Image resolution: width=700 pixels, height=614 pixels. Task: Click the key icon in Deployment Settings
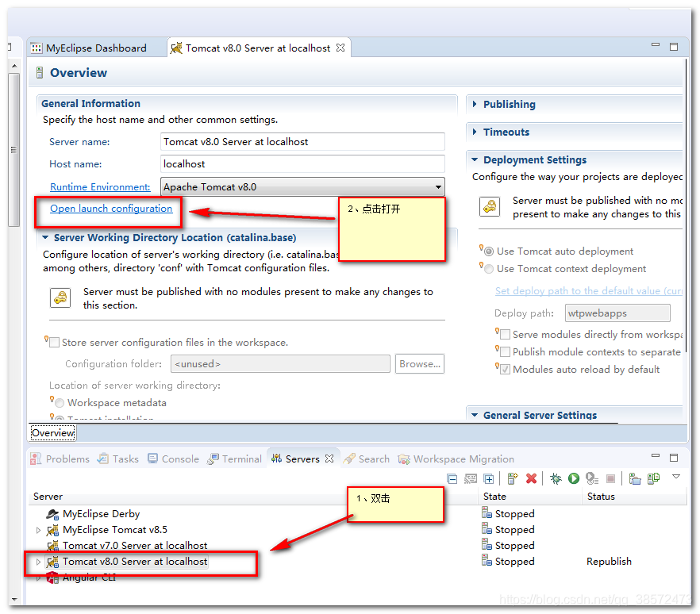pyautogui.click(x=490, y=207)
